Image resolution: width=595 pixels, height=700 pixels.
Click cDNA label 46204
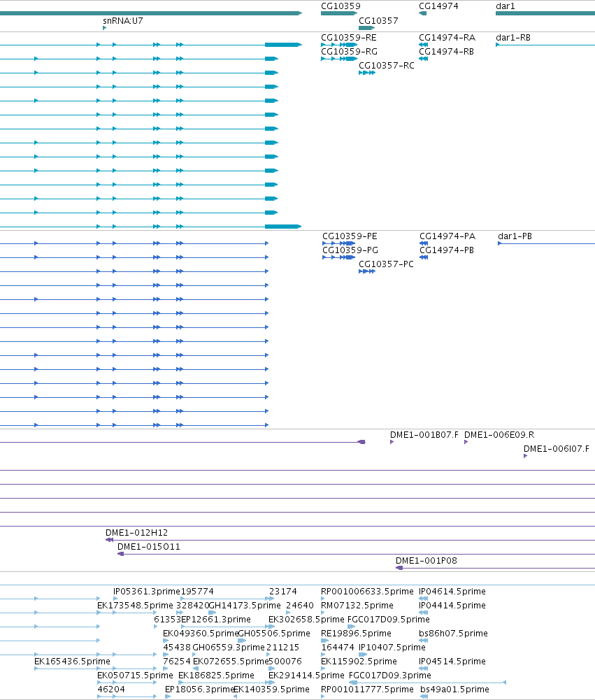click(111, 690)
